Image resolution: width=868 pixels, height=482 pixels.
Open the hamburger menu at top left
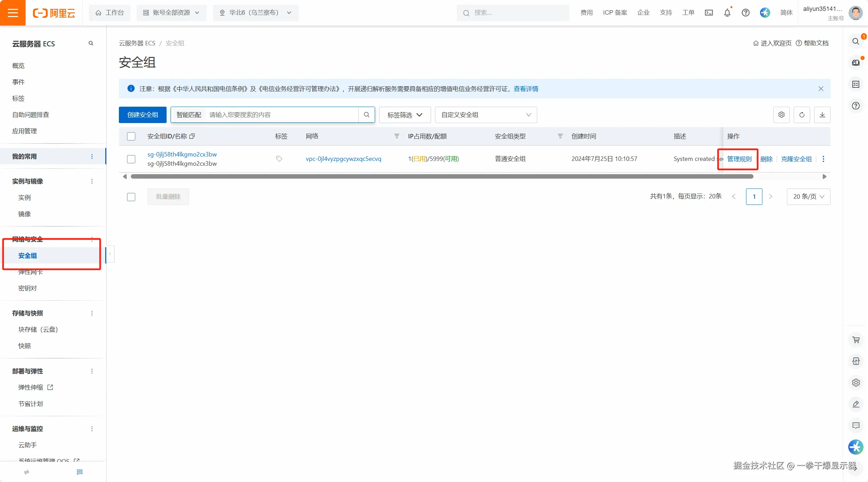[x=13, y=13]
